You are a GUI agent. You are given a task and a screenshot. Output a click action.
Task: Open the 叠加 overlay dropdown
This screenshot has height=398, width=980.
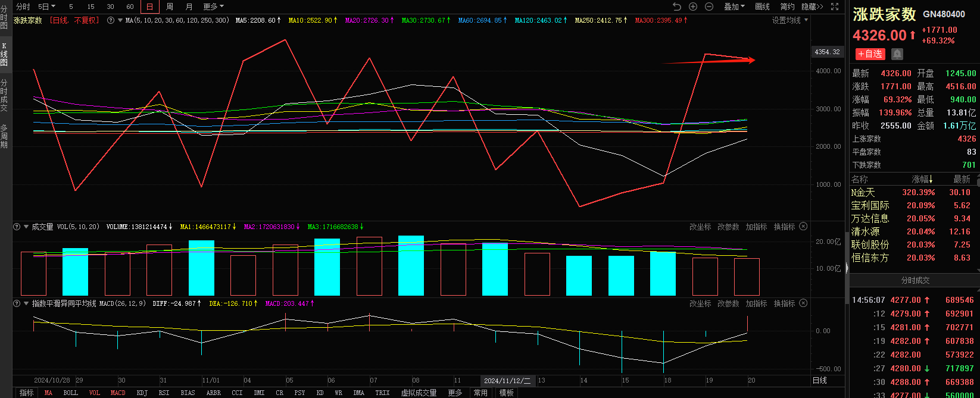pos(734,7)
